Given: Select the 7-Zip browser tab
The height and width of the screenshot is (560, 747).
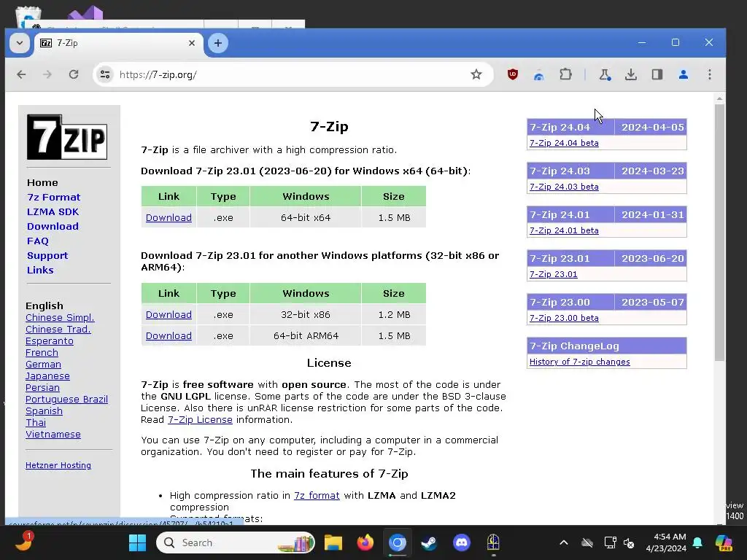Looking at the screenshot, I should 118,43.
